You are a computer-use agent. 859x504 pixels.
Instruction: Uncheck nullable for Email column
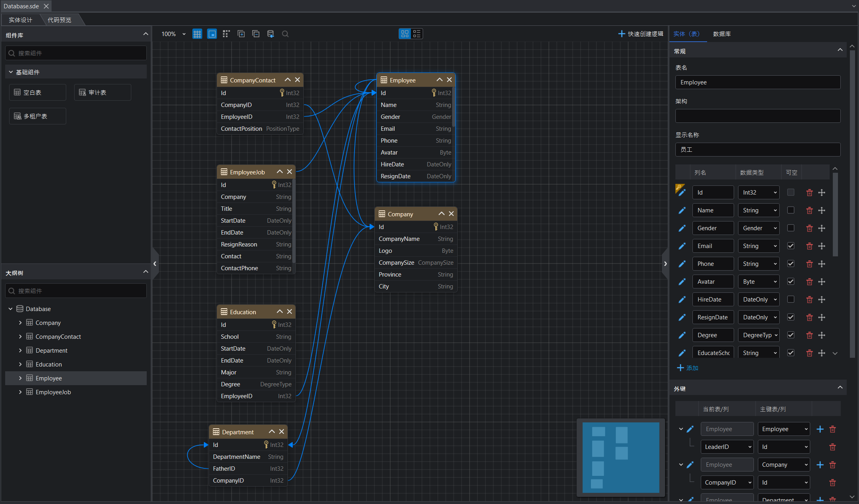pyautogui.click(x=791, y=246)
